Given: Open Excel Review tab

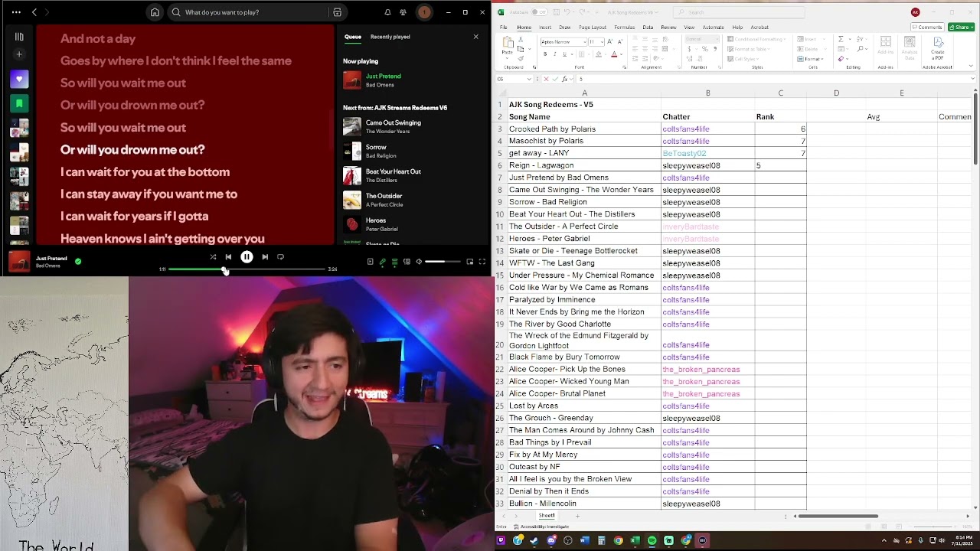Looking at the screenshot, I should (x=668, y=28).
